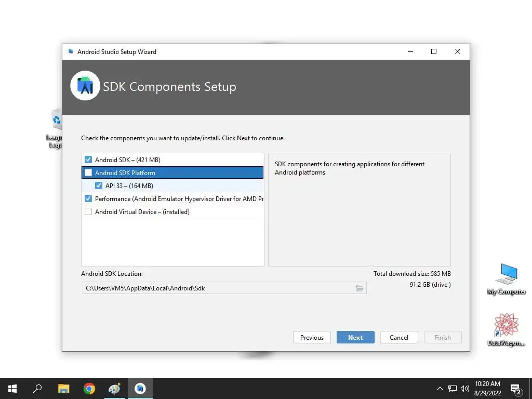Select the API 33 – (164 MB) row
The height and width of the screenshot is (399, 532).
[x=172, y=185]
